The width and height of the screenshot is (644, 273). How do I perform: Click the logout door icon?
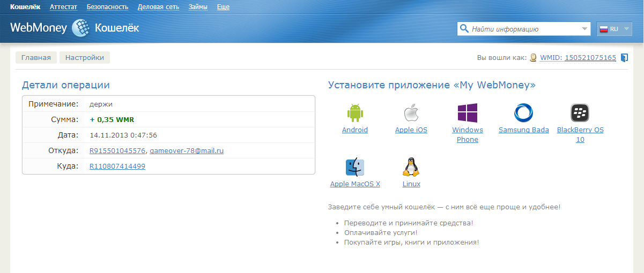pyautogui.click(x=624, y=57)
